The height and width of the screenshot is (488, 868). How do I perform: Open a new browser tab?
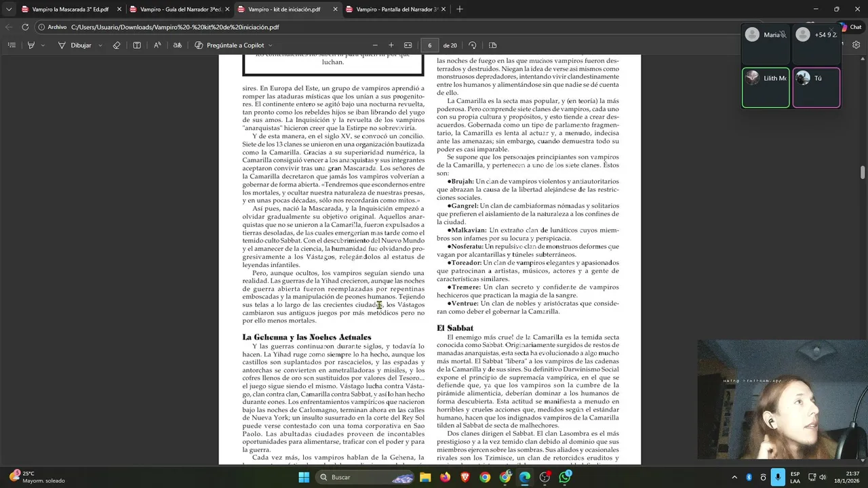coord(460,9)
